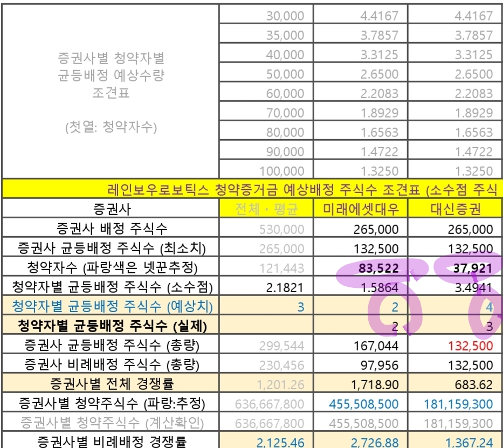Click the '증권사별 전체 경쟁률' row label
This screenshot has width=503, height=448.
111,383
